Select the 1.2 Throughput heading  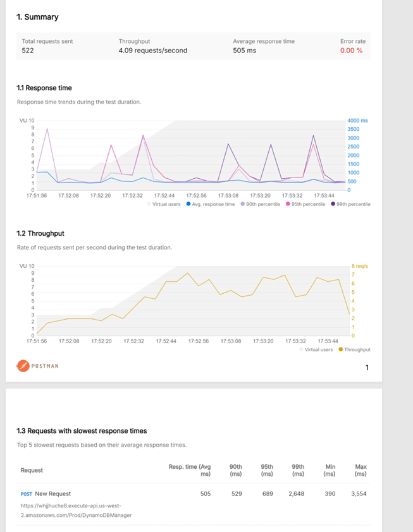click(x=40, y=233)
